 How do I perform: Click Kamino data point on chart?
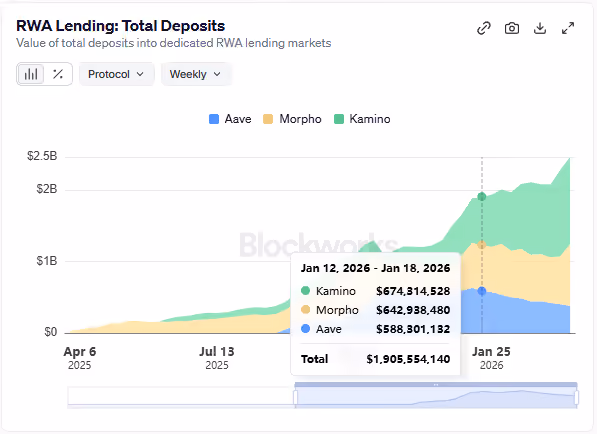pos(482,196)
